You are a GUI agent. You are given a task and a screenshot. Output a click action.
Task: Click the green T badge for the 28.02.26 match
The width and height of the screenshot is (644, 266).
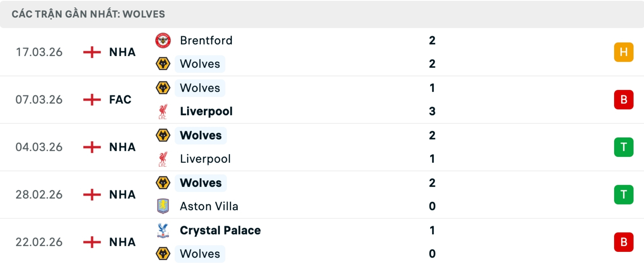point(624,194)
